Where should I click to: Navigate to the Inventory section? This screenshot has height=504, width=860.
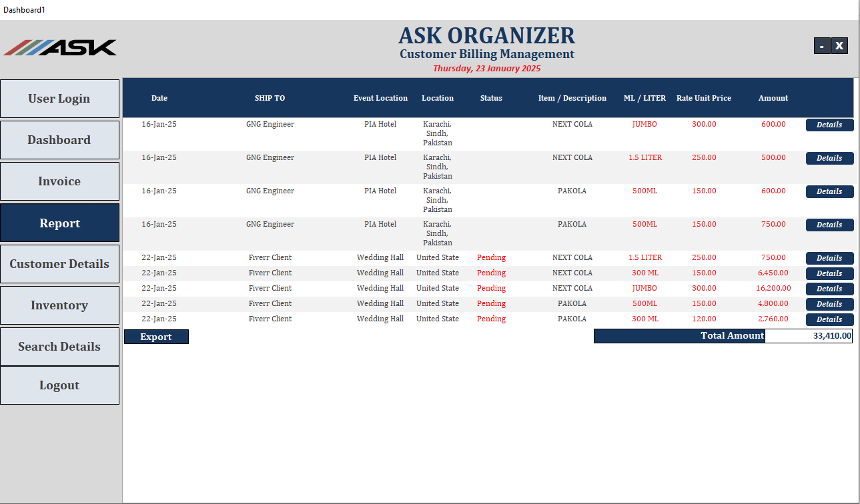[60, 305]
